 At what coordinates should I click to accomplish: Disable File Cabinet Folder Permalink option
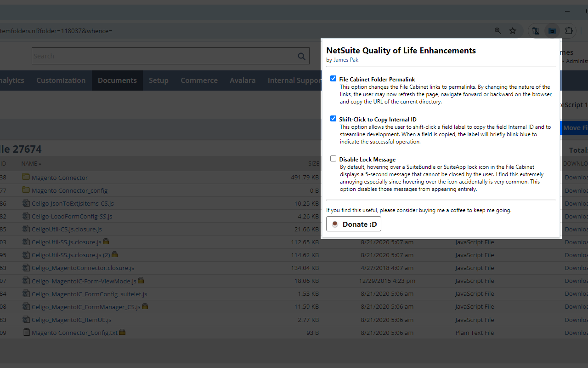pyautogui.click(x=333, y=78)
